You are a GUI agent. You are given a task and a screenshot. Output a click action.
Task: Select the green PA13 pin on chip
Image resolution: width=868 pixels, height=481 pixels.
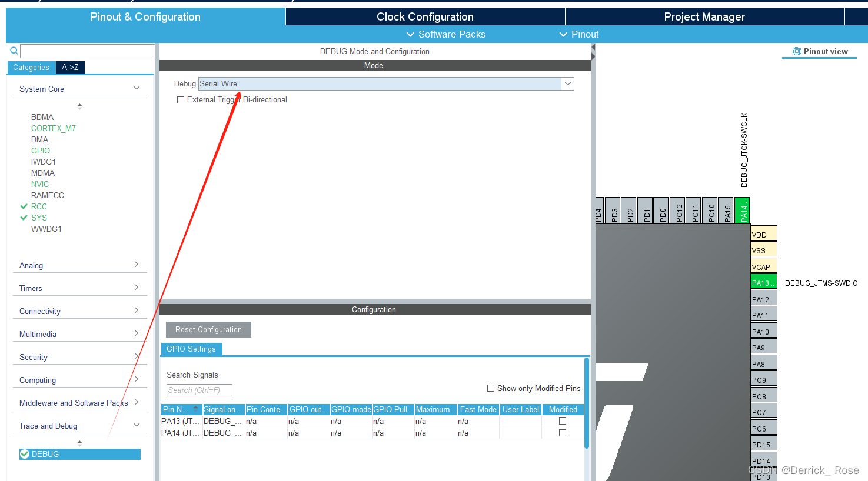pyautogui.click(x=764, y=282)
